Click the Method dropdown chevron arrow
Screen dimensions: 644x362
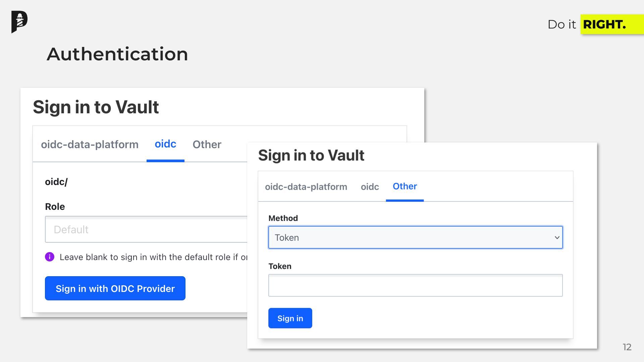[557, 237]
